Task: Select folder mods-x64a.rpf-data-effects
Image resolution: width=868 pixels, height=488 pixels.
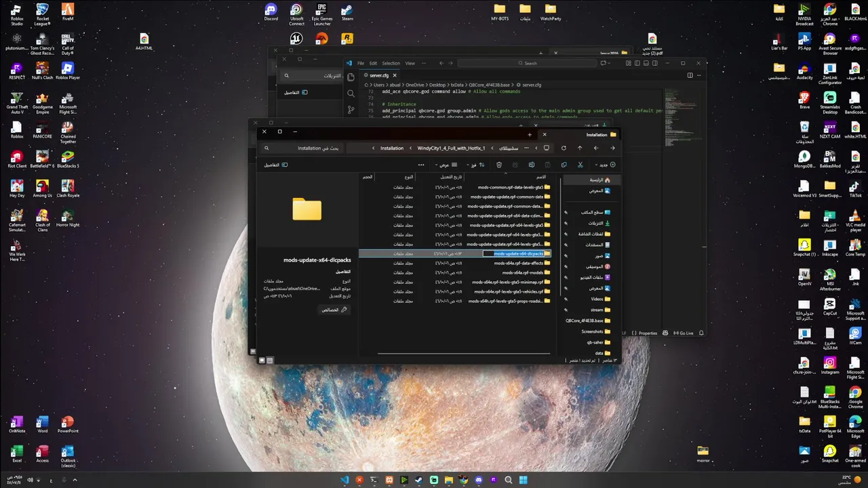Action: pos(522,263)
